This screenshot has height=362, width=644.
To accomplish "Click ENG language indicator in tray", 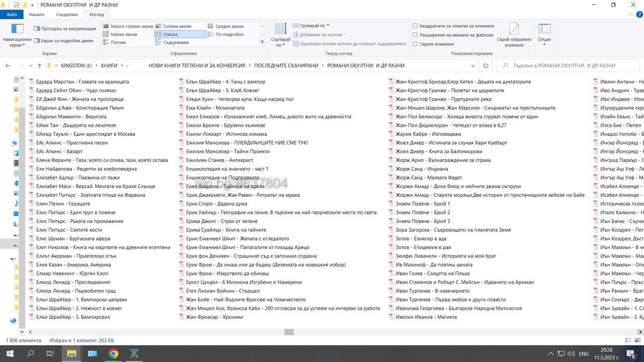I will [584, 353].
